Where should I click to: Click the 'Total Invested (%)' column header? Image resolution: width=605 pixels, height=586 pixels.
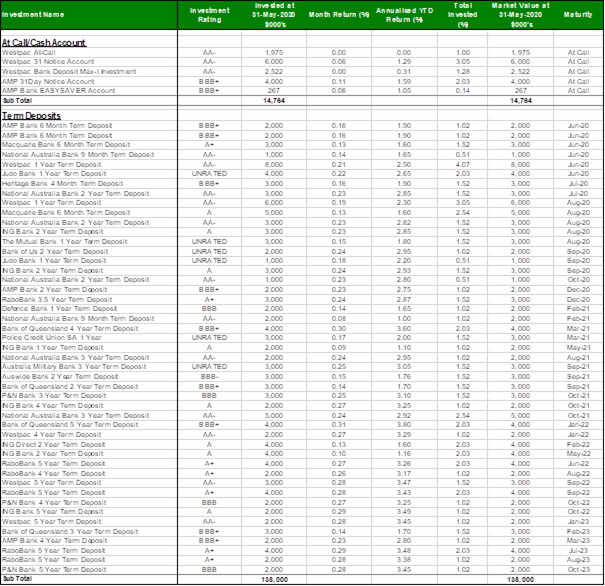coord(463,15)
